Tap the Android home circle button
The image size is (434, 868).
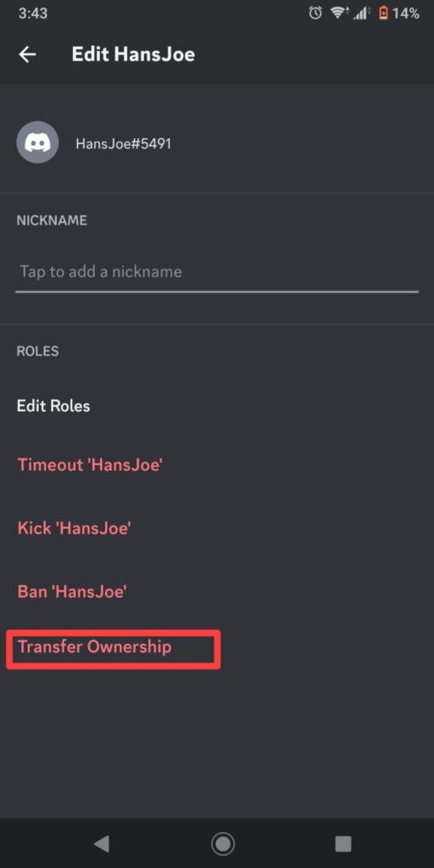223,843
